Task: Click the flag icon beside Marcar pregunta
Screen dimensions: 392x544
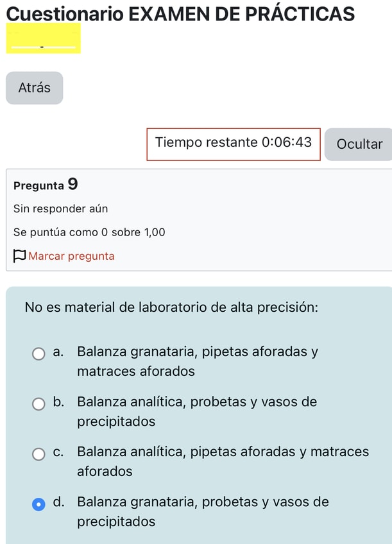Action: pos(19,256)
